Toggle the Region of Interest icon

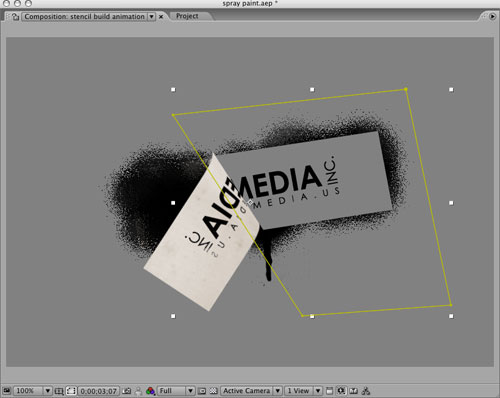tap(202, 391)
